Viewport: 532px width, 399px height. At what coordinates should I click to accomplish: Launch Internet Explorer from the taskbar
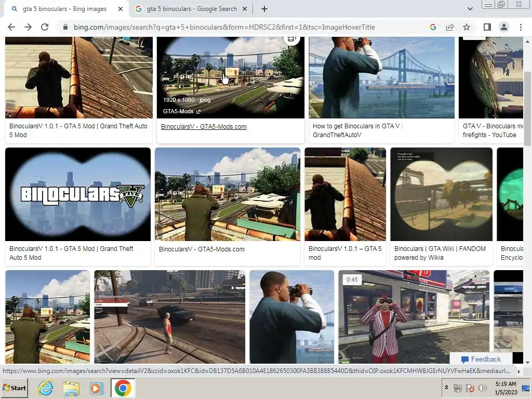point(46,388)
